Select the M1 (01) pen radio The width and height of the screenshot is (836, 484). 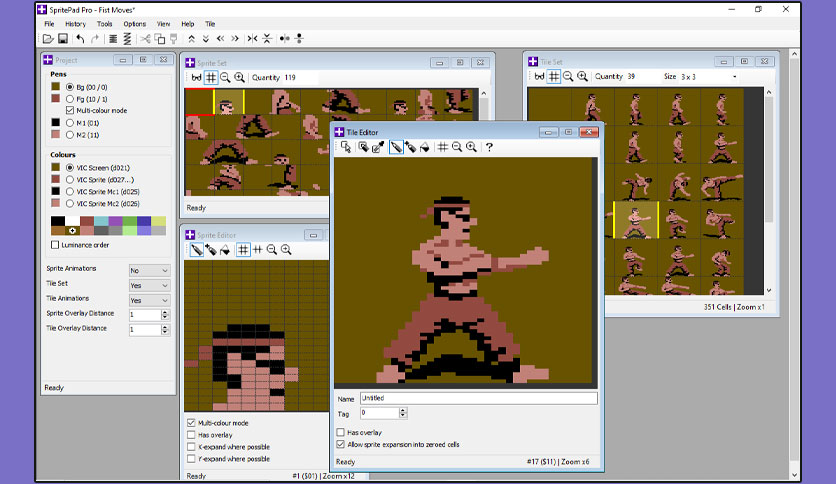(70, 123)
